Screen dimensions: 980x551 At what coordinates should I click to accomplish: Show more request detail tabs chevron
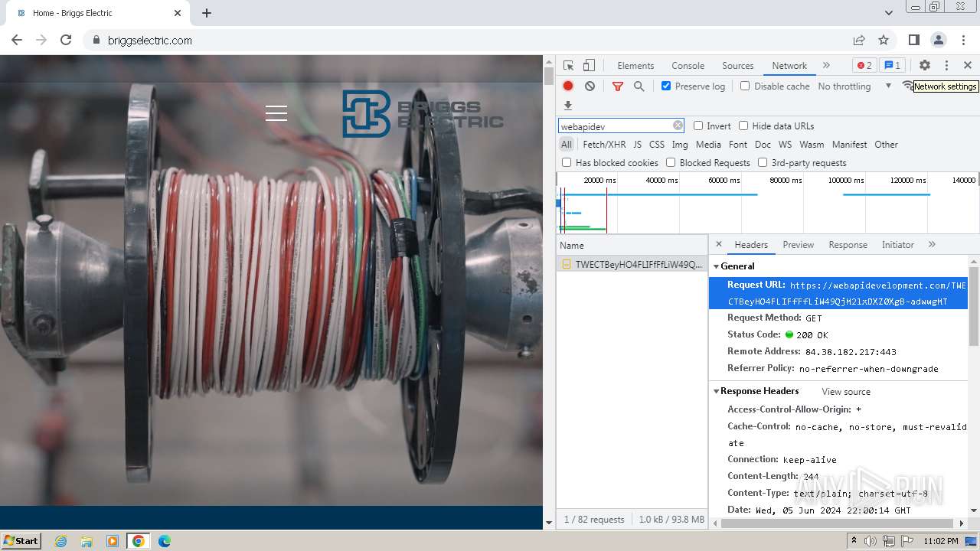[932, 244]
